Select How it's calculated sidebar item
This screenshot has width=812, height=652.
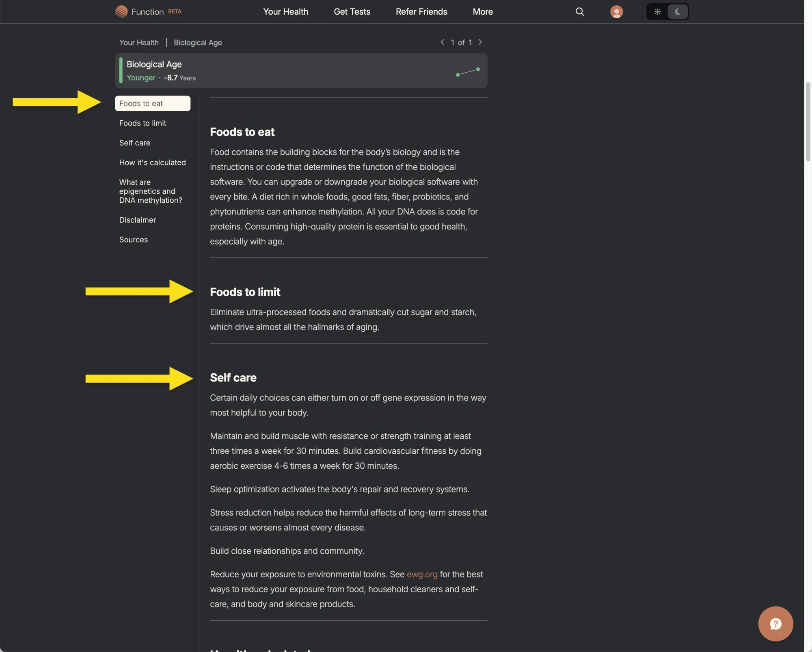click(x=152, y=162)
